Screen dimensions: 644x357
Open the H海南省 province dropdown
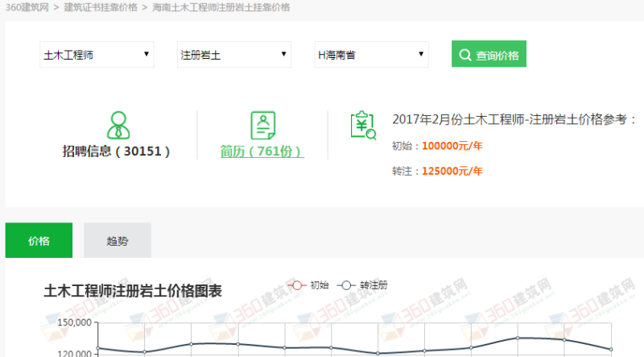pos(371,55)
